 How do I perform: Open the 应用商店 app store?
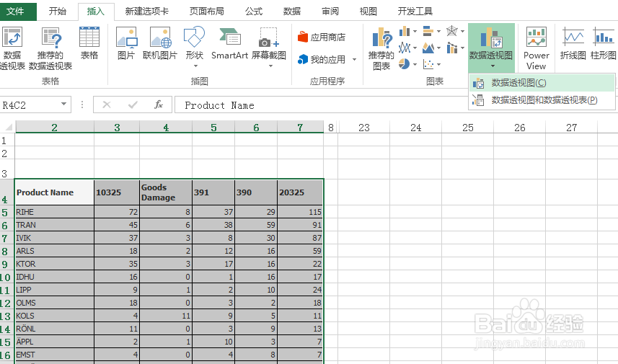tap(322, 37)
